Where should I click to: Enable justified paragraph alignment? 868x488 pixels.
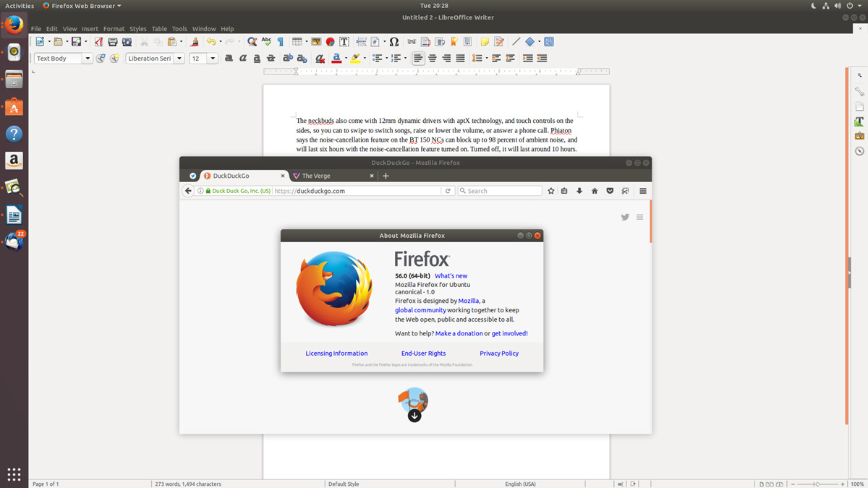(x=460, y=59)
